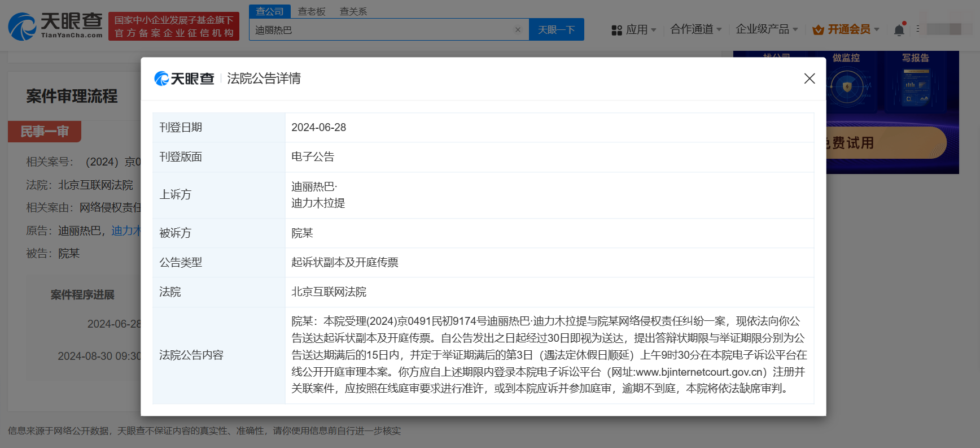Viewport: 980px width, 448px height.
Task: Close the 法院公告详情 dialog
Action: (810, 79)
